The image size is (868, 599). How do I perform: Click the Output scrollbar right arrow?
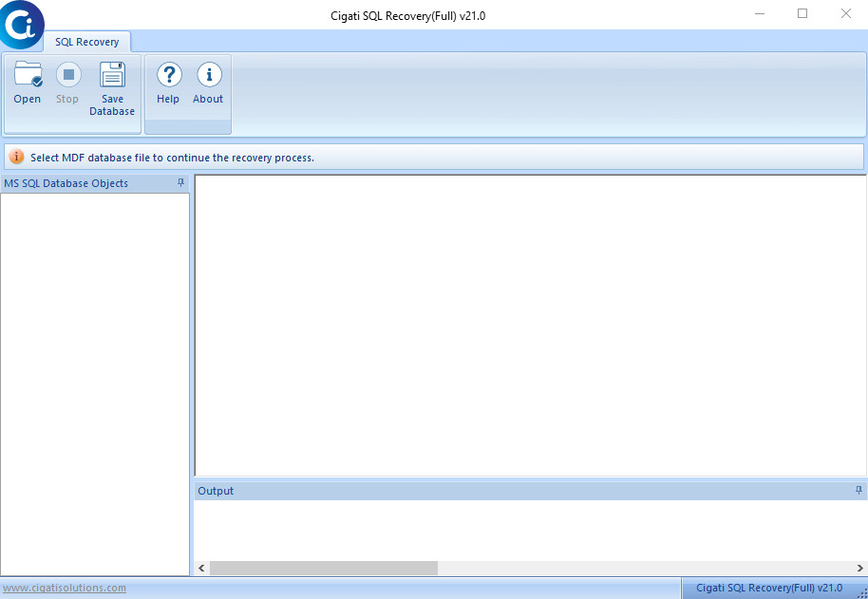[859, 568]
